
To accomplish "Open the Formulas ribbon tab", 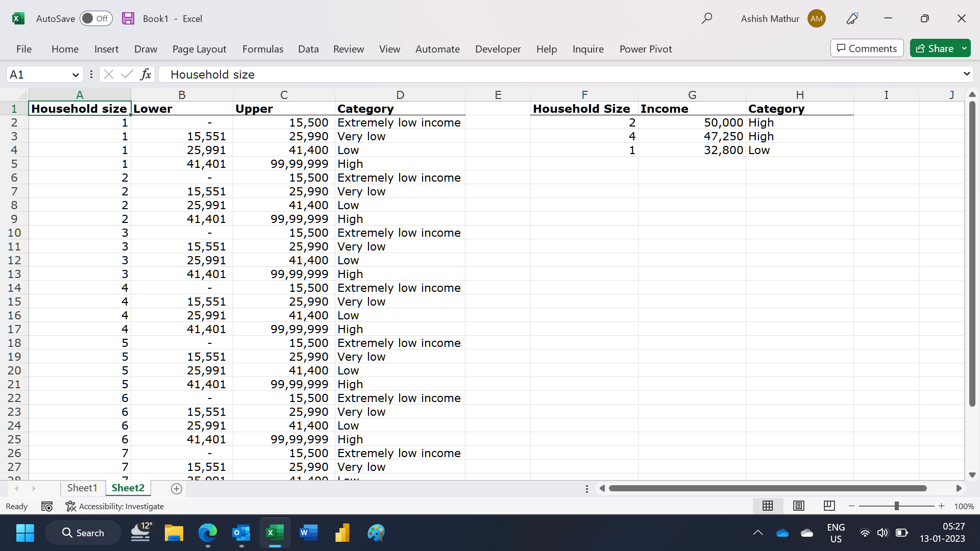I will pyautogui.click(x=262, y=49).
